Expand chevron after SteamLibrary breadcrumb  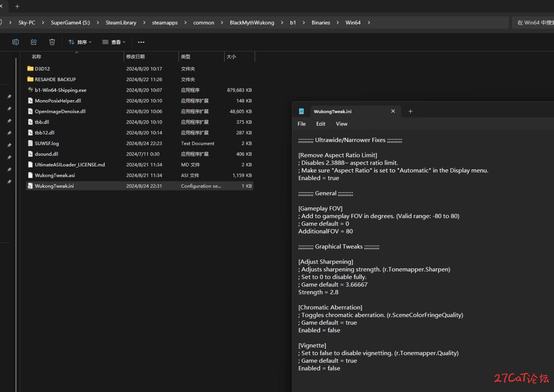[x=144, y=23]
